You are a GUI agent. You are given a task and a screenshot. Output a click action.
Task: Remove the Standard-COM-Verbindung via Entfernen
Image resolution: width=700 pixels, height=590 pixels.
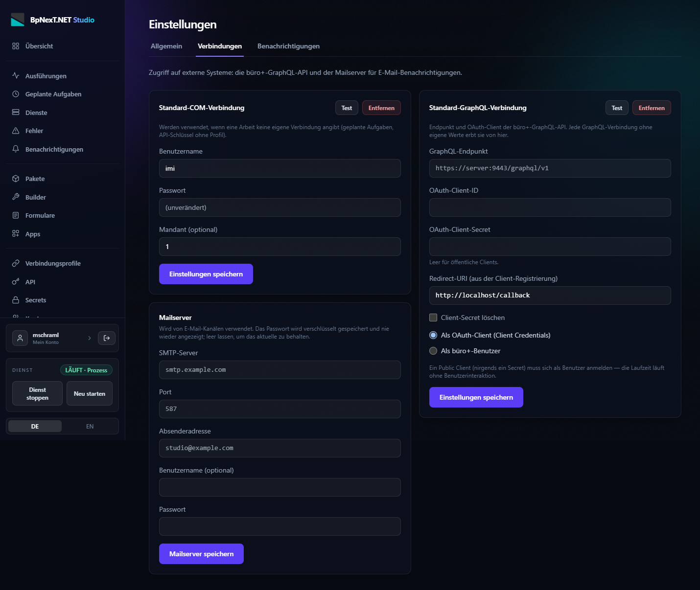pos(381,108)
